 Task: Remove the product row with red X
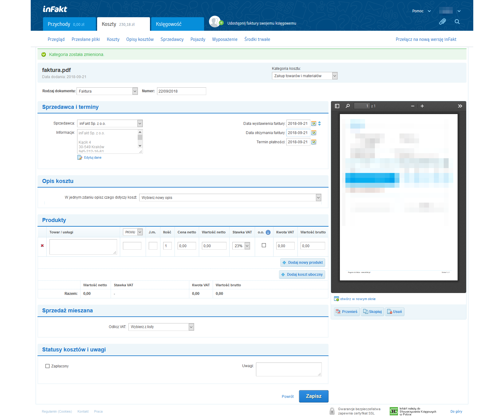(x=42, y=246)
